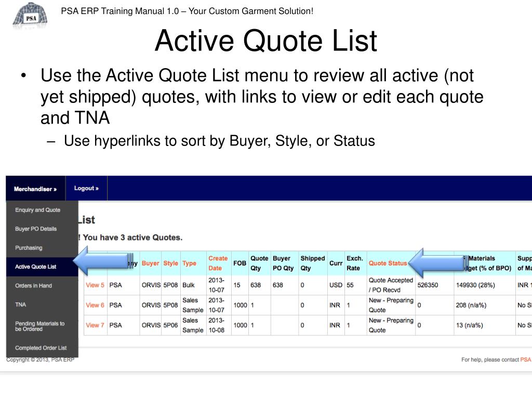Click the Curr column header
The width and height of the screenshot is (532, 399).
pos(336,263)
